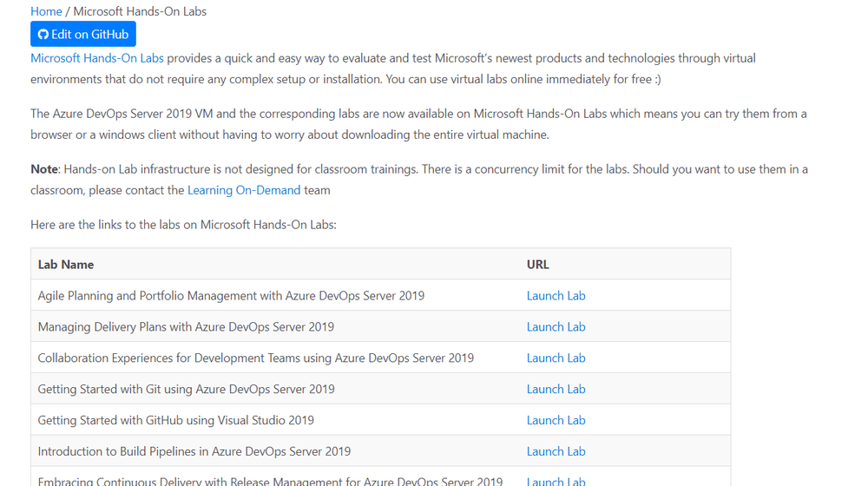Image resolution: width=868 pixels, height=486 pixels.
Task: Click 'Microsoft Hands-On Labs' breadcrumb text
Action: 140,11
